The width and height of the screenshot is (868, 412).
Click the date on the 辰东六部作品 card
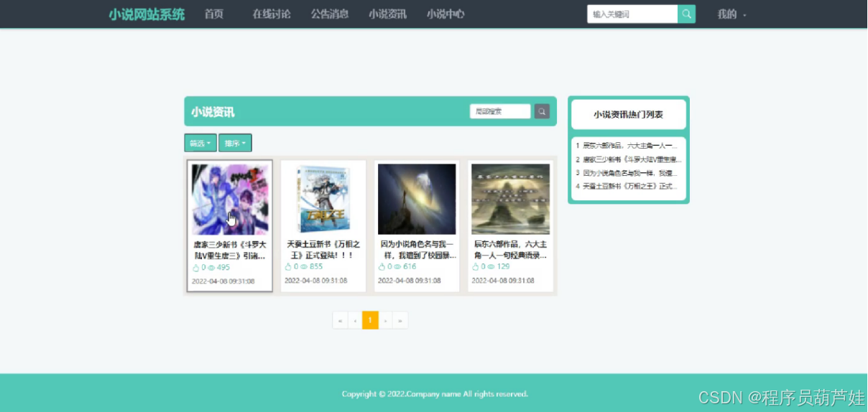click(x=502, y=281)
